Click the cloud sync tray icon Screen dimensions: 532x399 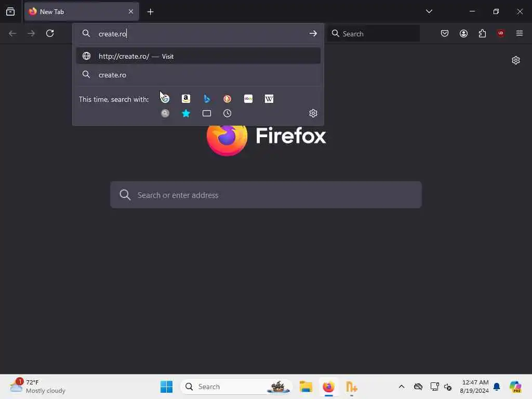pyautogui.click(x=418, y=387)
